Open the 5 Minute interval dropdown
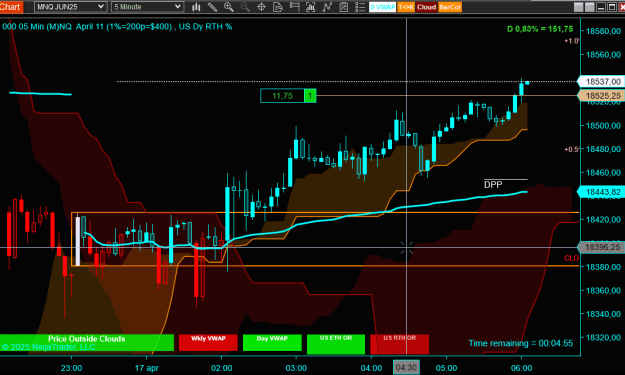Image resolution: width=625 pixels, height=375 pixels. [147, 7]
